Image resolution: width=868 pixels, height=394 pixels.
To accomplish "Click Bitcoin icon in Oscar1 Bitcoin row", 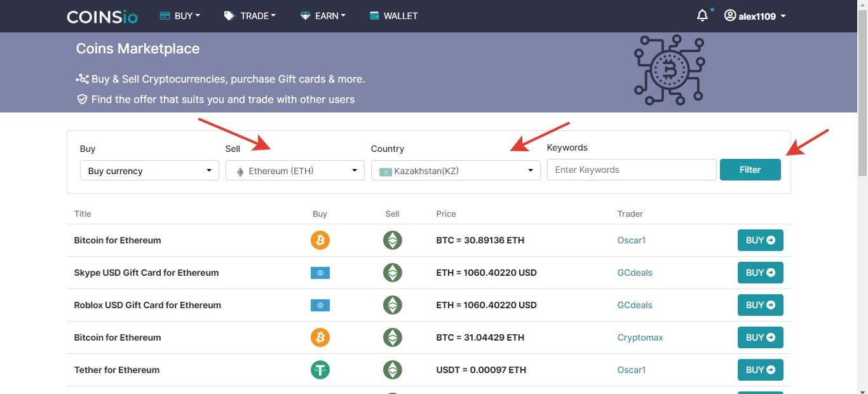I will coord(320,240).
